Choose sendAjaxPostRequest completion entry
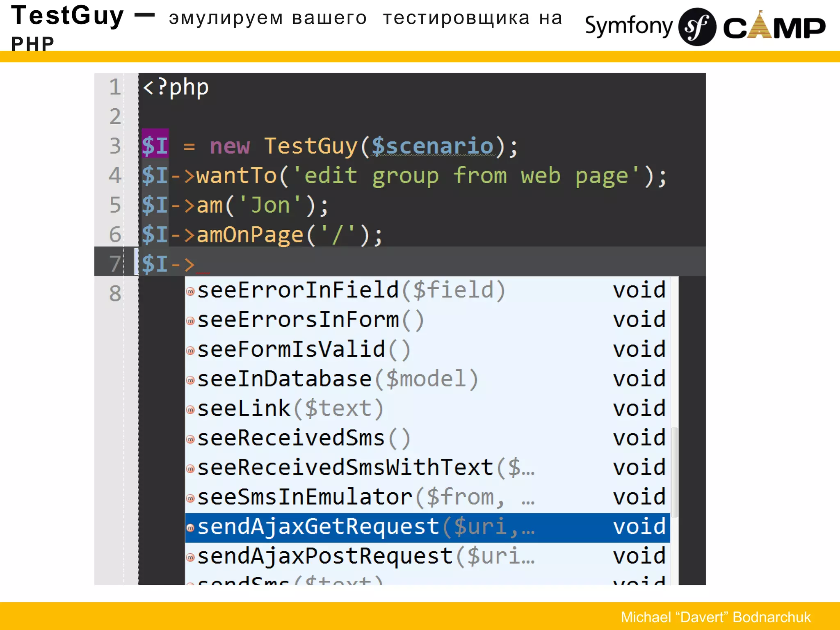The width and height of the screenshot is (840, 630). click(427, 557)
